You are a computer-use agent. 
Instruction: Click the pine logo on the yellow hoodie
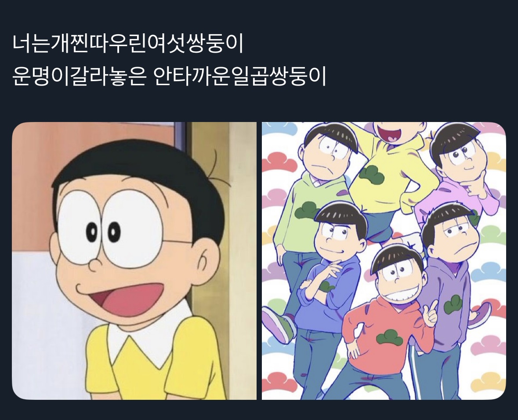coord(371,175)
